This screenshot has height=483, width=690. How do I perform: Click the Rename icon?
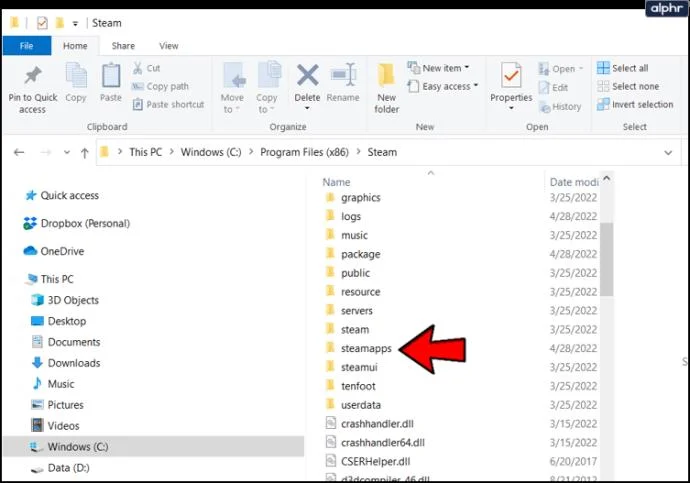pyautogui.click(x=343, y=75)
